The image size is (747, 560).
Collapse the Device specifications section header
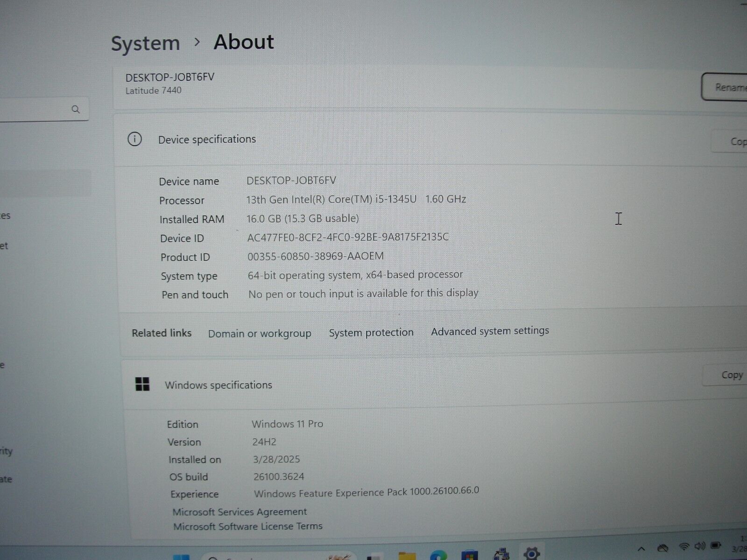(x=430, y=140)
